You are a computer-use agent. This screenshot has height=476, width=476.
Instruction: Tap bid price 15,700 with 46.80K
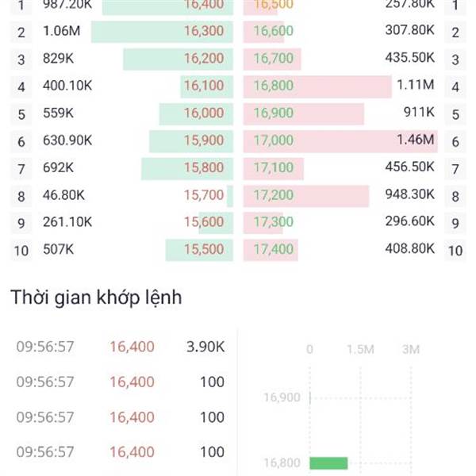[x=204, y=195]
